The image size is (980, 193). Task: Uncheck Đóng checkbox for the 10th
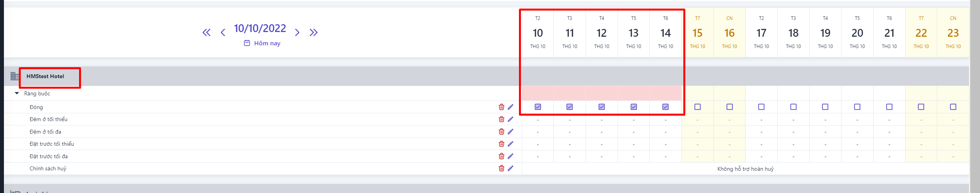pyautogui.click(x=538, y=107)
